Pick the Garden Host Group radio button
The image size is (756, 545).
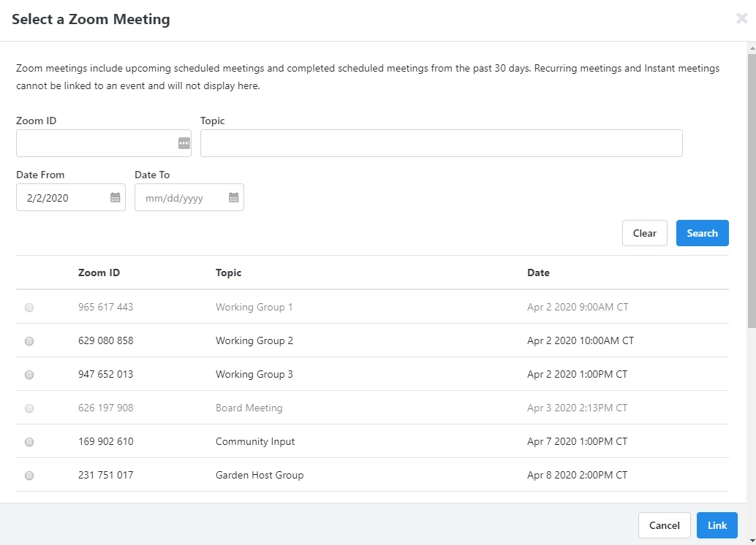29,476
